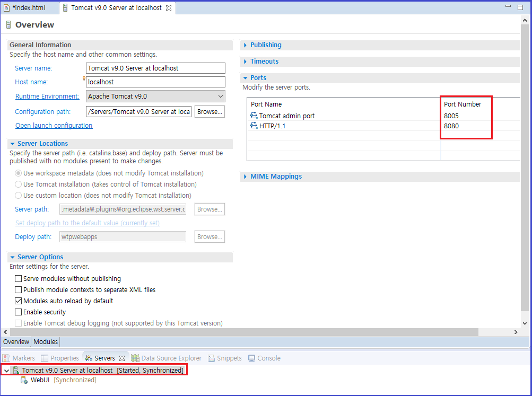The height and width of the screenshot is (396, 532).
Task: Select the Overview bottom tab
Action: click(x=16, y=342)
